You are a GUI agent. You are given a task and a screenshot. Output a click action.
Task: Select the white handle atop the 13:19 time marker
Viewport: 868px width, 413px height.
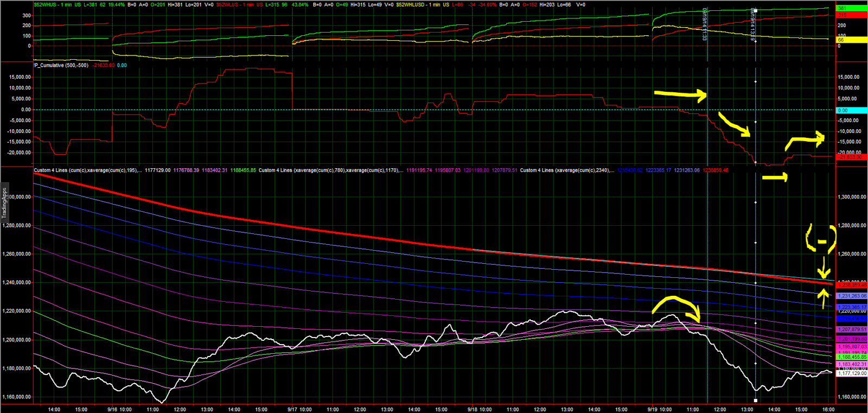(756, 10)
